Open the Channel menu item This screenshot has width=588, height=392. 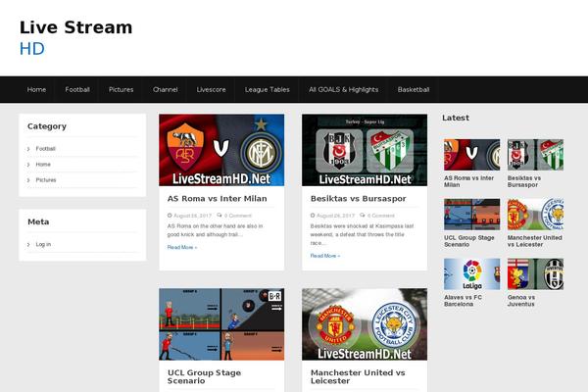[x=165, y=89]
